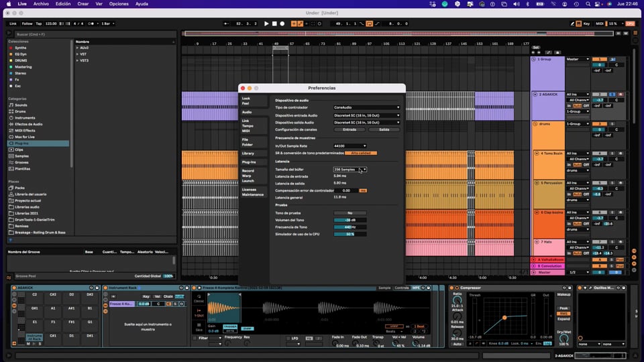Click the Stop button in transport

tap(274, 24)
